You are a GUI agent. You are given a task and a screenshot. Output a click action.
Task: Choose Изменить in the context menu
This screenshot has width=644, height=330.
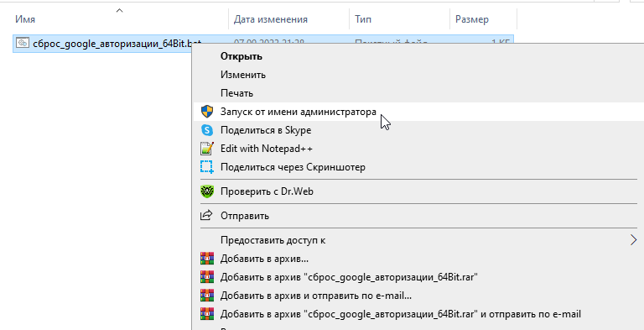pos(243,75)
